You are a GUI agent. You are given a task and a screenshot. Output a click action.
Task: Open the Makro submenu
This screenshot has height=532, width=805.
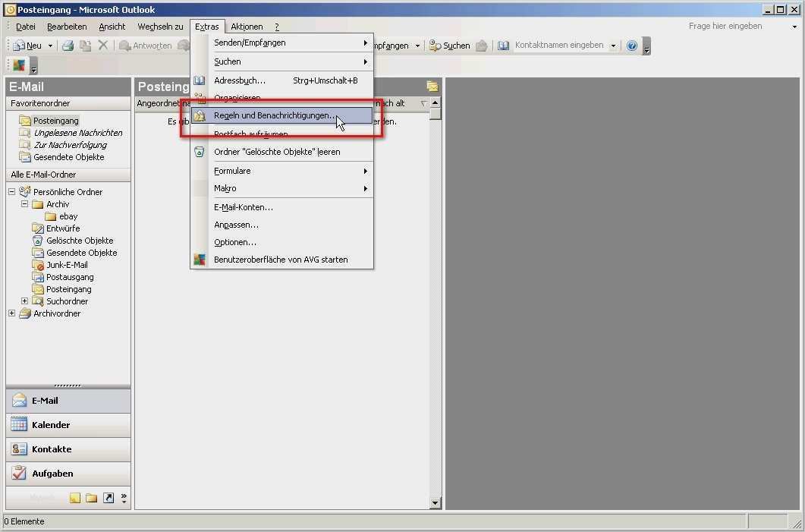281,188
